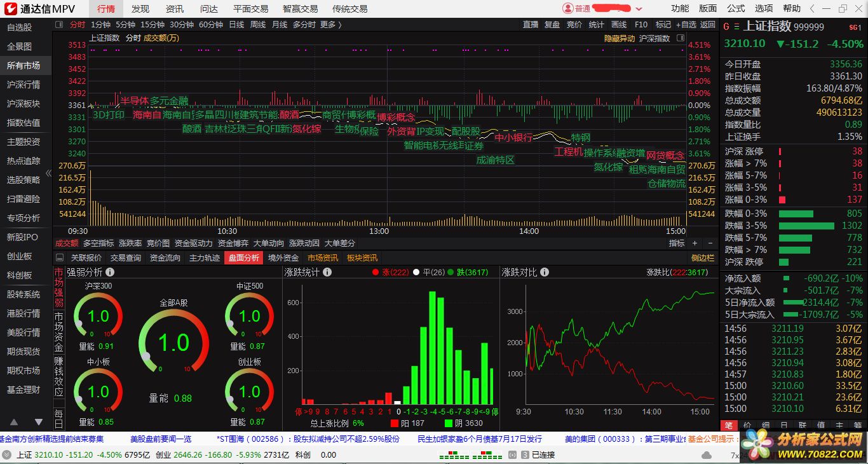
Task: Open the 版面 menu
Action: [708, 8]
